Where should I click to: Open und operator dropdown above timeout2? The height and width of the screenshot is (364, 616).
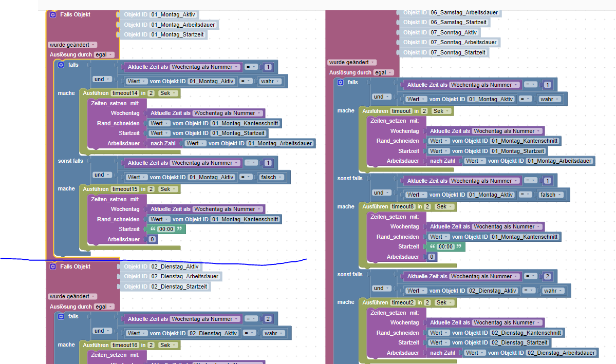382,288
